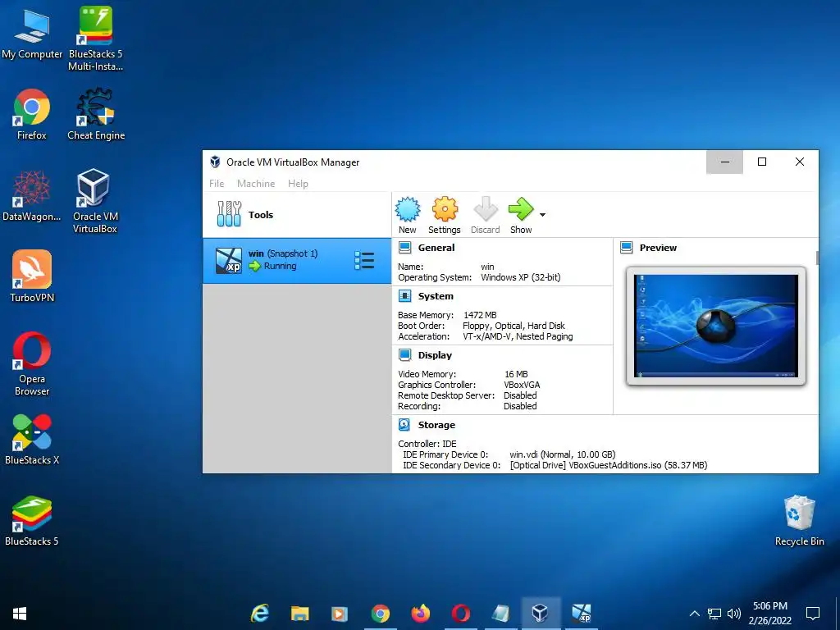The width and height of the screenshot is (840, 630).
Task: Click the 'Controller: IDE' text
Action: 427,444
